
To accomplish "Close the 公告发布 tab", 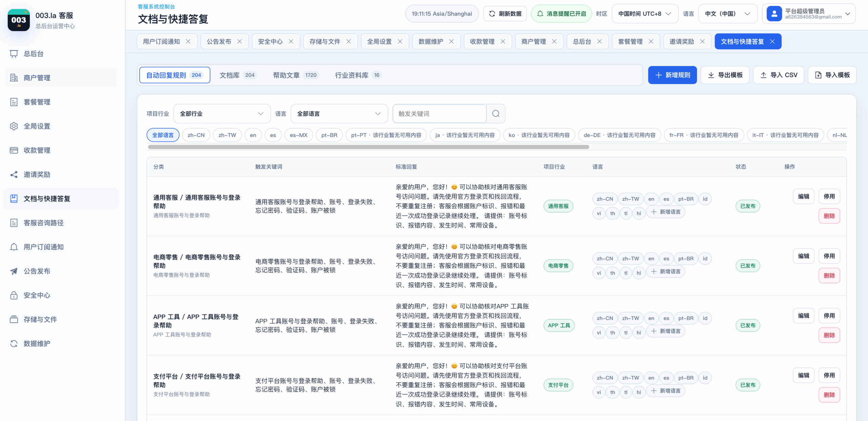I will click(x=240, y=41).
